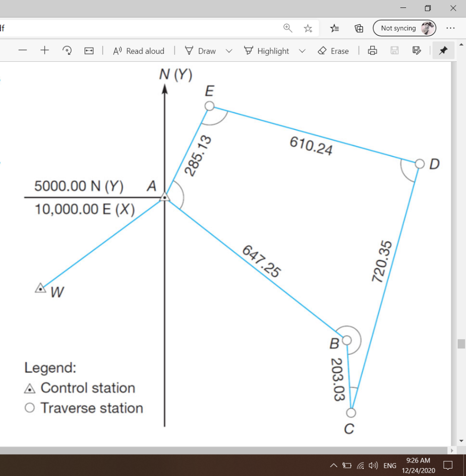Print the PDF document
Viewport: 466px width, 476px height.
point(372,51)
